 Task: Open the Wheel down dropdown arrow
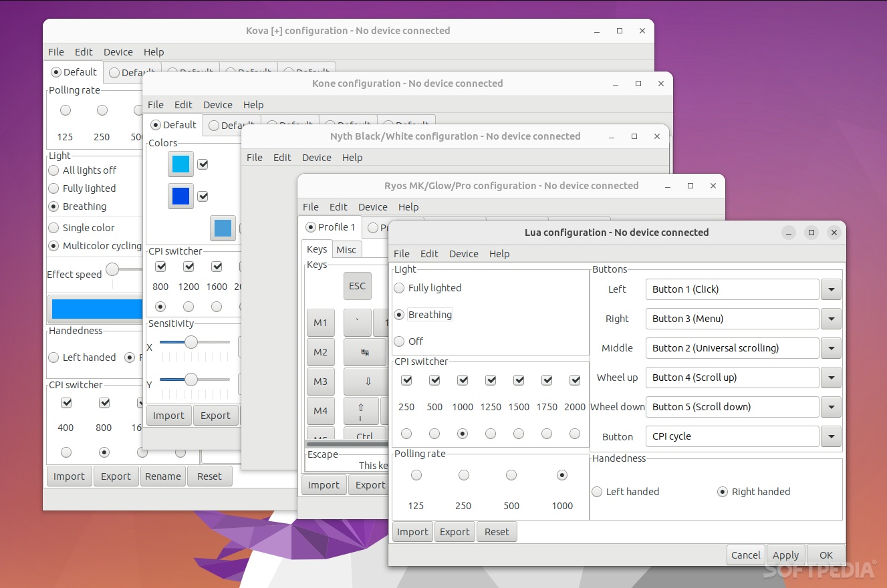[x=831, y=407]
